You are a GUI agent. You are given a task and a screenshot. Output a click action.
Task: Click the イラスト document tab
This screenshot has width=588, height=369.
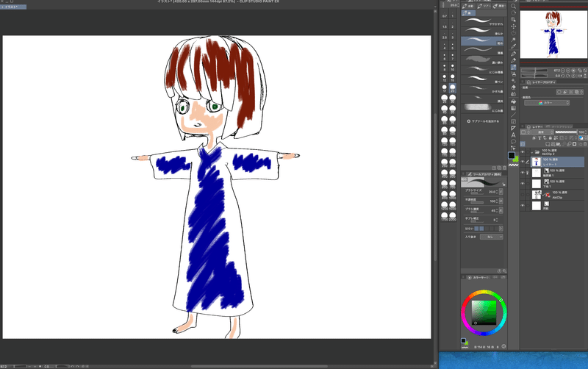(x=12, y=7)
